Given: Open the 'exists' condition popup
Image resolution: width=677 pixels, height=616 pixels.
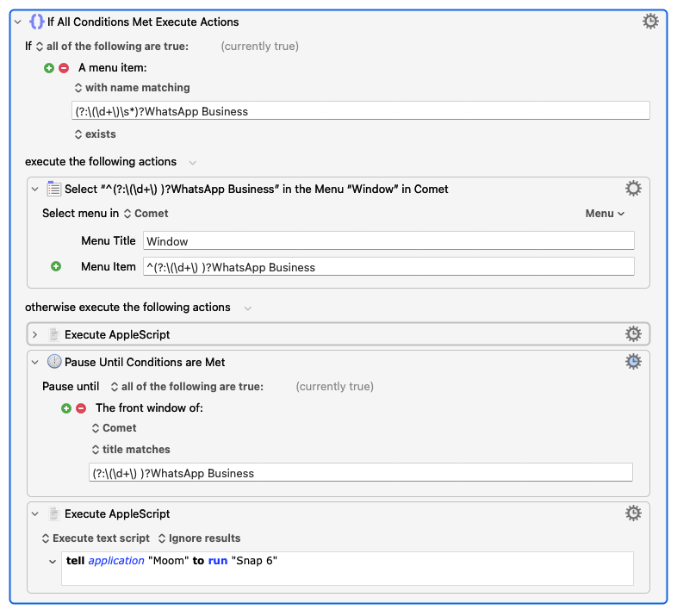Looking at the screenshot, I should coord(95,134).
